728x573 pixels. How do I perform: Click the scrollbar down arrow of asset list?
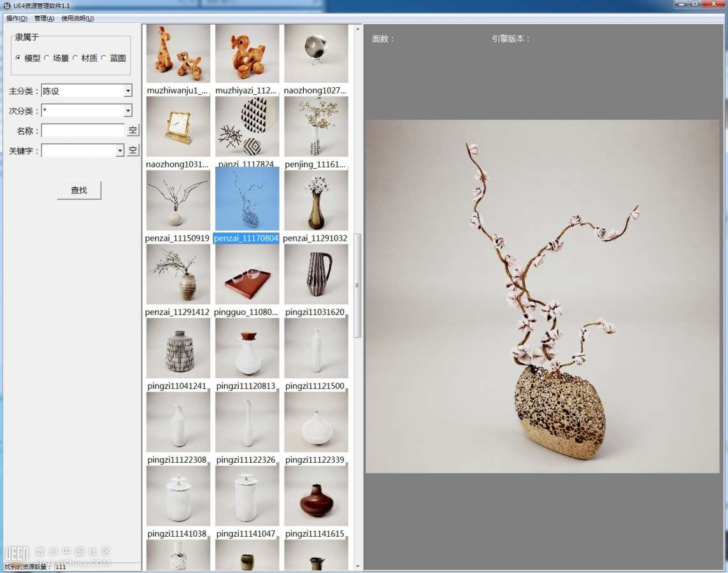point(357,566)
